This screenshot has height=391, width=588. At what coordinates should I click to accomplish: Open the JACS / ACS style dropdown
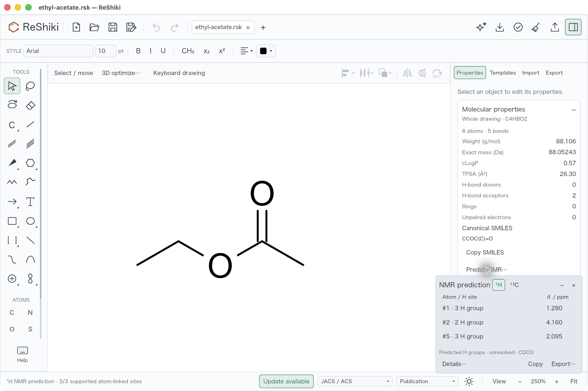pyautogui.click(x=355, y=381)
